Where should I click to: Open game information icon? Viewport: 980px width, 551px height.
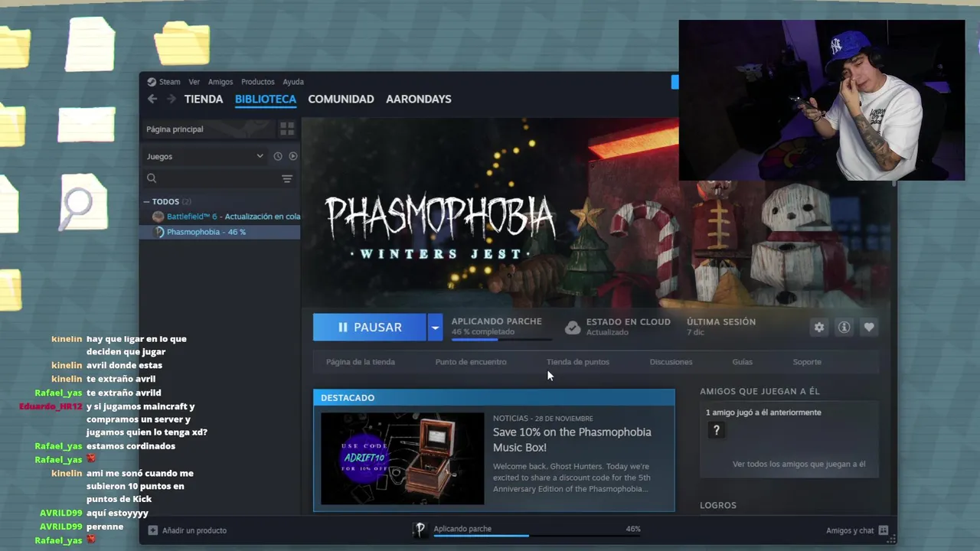point(844,328)
